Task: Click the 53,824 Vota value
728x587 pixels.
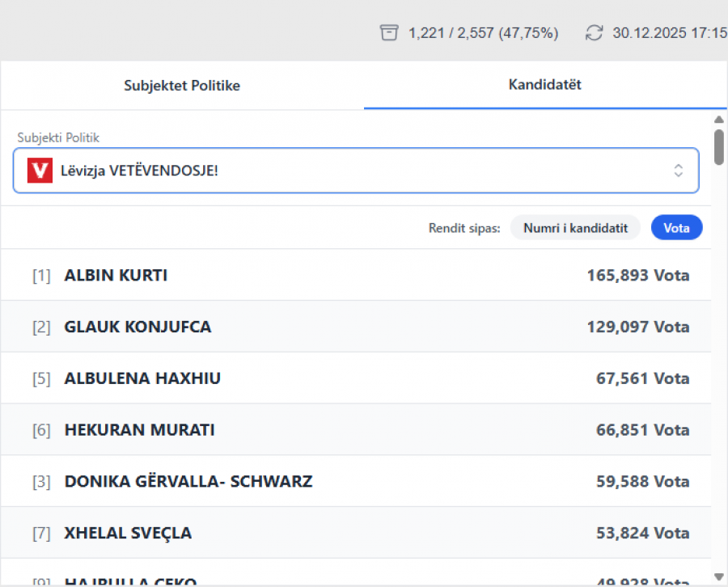Action: click(x=642, y=533)
